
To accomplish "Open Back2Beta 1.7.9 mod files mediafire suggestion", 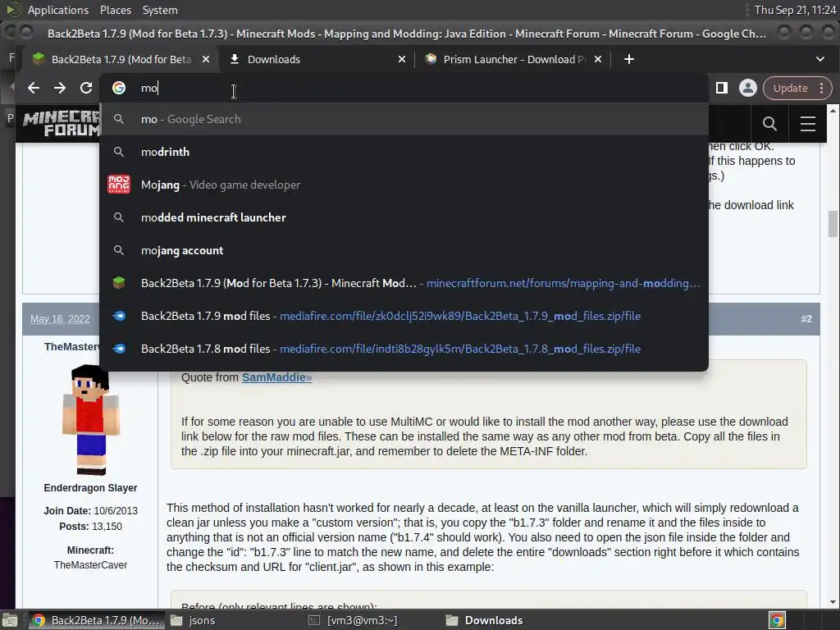I will (x=404, y=316).
